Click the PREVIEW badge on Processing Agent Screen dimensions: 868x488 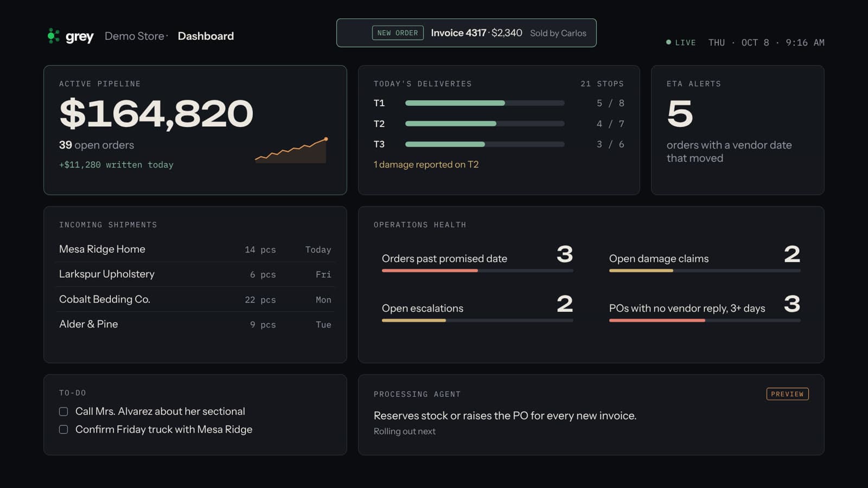pos(787,394)
